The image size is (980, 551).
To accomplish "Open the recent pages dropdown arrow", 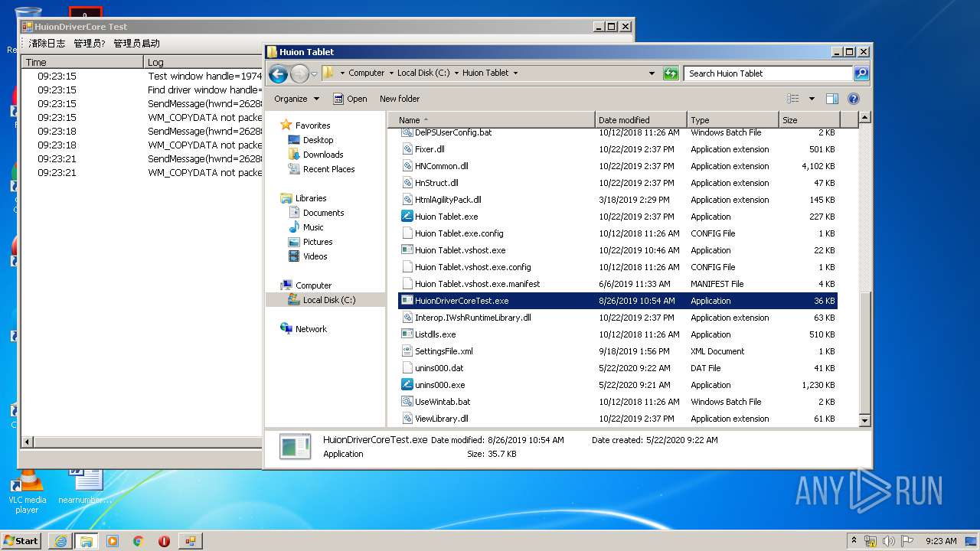I will pyautogui.click(x=314, y=74).
